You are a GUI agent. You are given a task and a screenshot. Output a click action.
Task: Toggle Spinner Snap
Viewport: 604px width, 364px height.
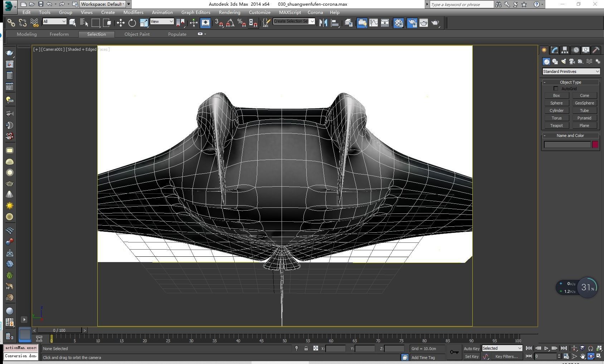(253, 23)
